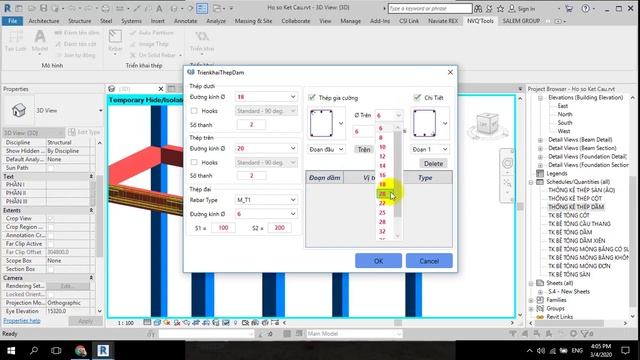
Task: Open the Structure ribbon tab
Action: (80, 21)
